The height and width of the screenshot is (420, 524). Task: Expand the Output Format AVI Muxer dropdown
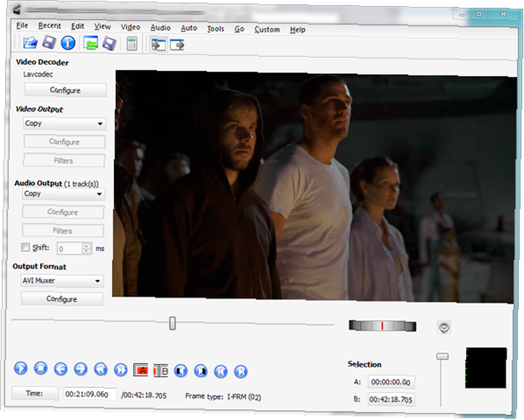[x=62, y=281]
